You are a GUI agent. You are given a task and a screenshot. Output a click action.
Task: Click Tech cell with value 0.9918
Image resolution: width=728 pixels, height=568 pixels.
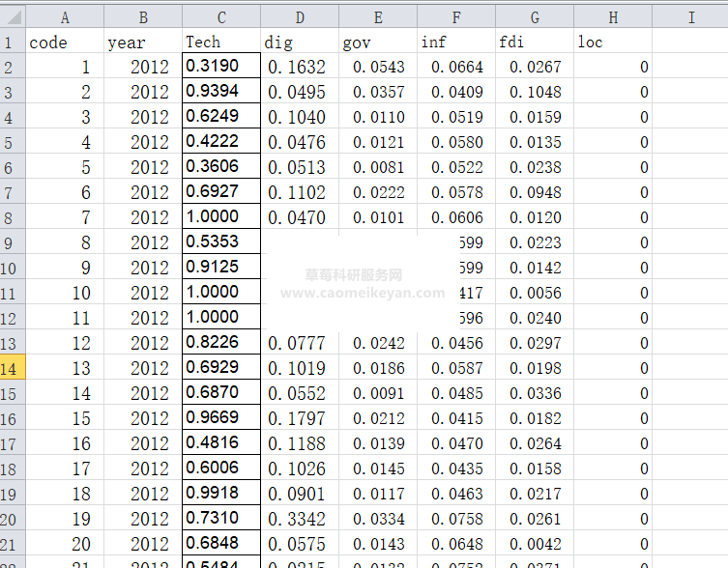[x=221, y=494]
